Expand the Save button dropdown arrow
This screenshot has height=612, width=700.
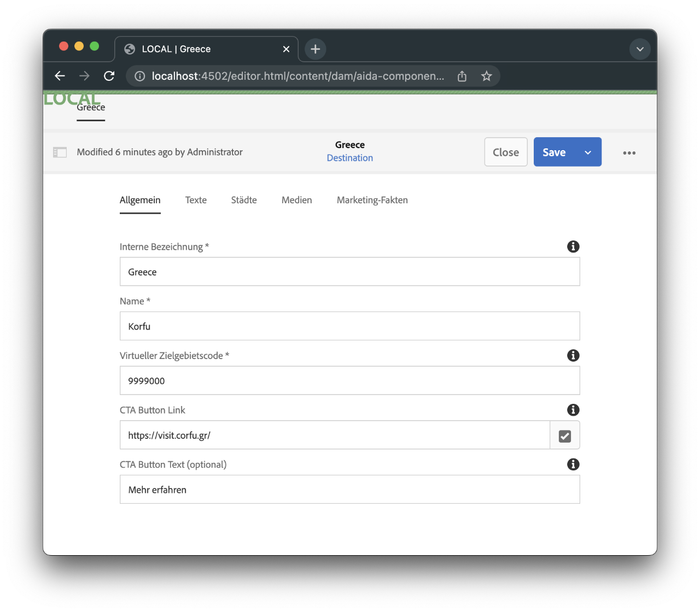click(x=587, y=152)
